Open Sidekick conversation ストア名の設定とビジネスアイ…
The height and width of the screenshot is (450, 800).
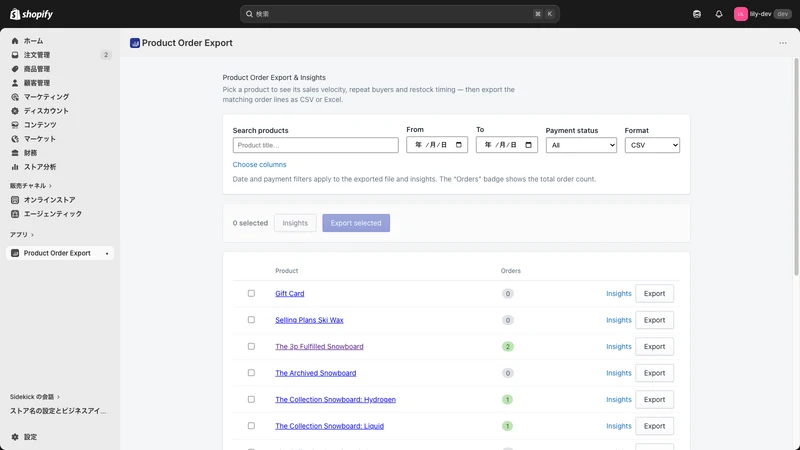[x=58, y=411]
